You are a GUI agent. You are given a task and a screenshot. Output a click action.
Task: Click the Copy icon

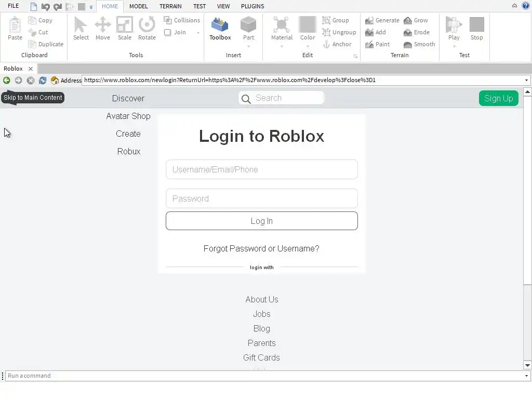coord(32,20)
